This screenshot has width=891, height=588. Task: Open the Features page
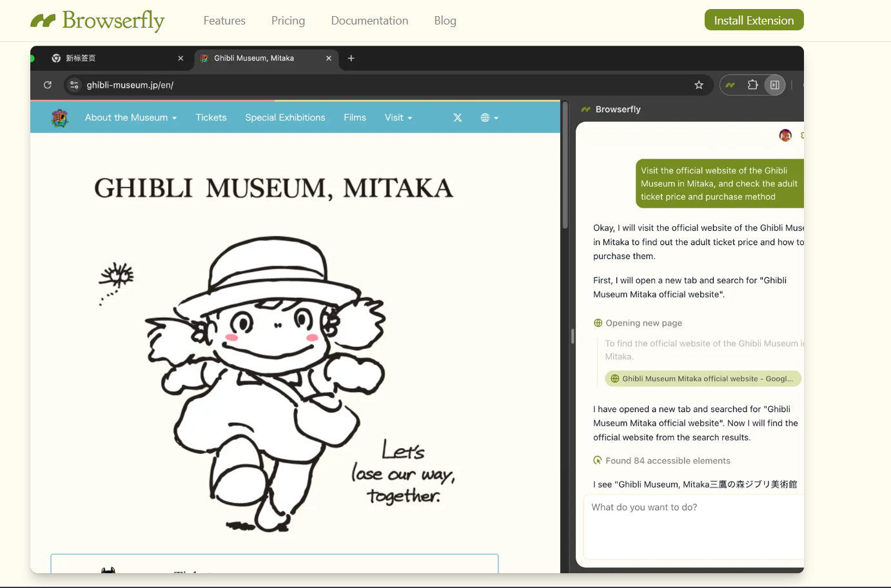[x=224, y=21]
